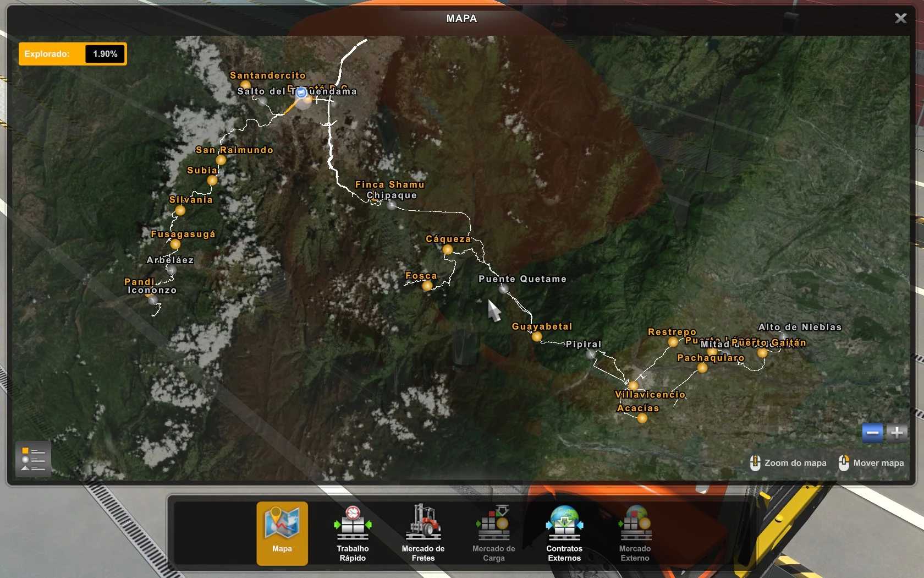Click the Acacías city marker
The height and width of the screenshot is (578, 924).
(x=642, y=418)
